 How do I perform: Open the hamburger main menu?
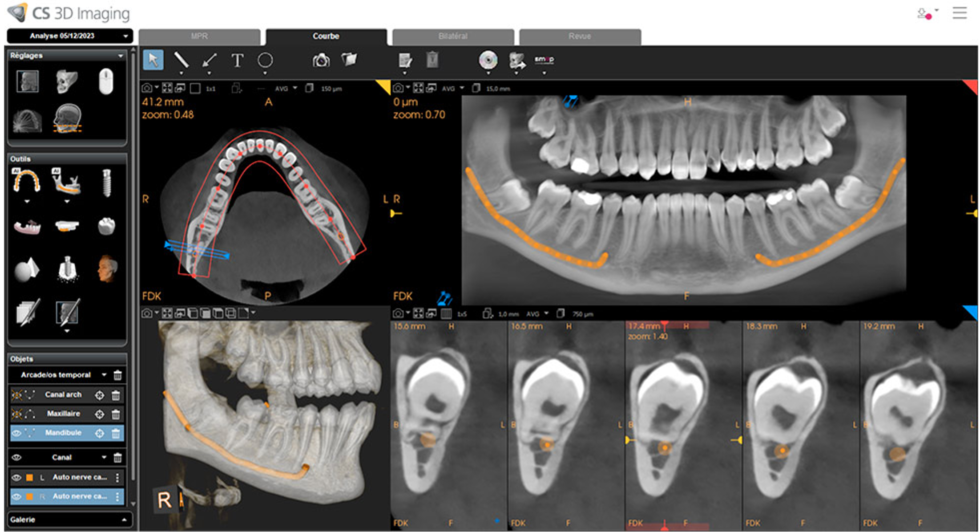click(960, 12)
